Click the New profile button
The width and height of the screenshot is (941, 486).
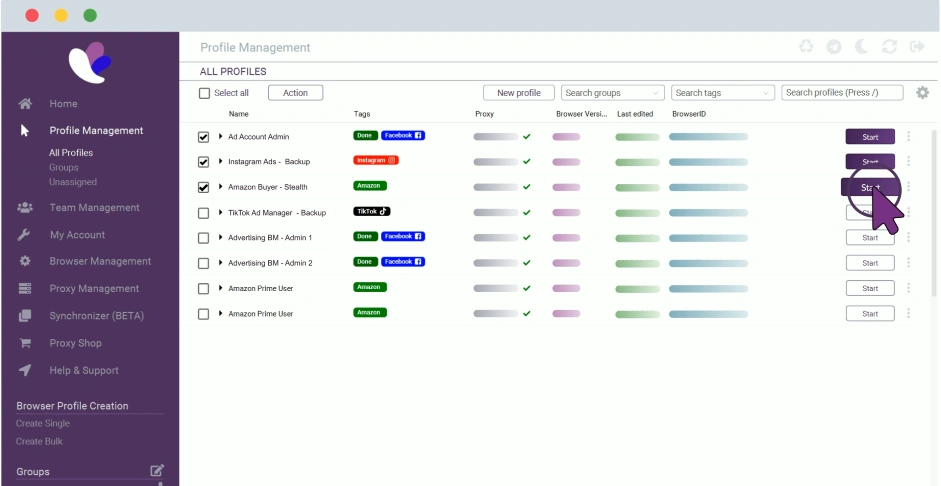(519, 93)
